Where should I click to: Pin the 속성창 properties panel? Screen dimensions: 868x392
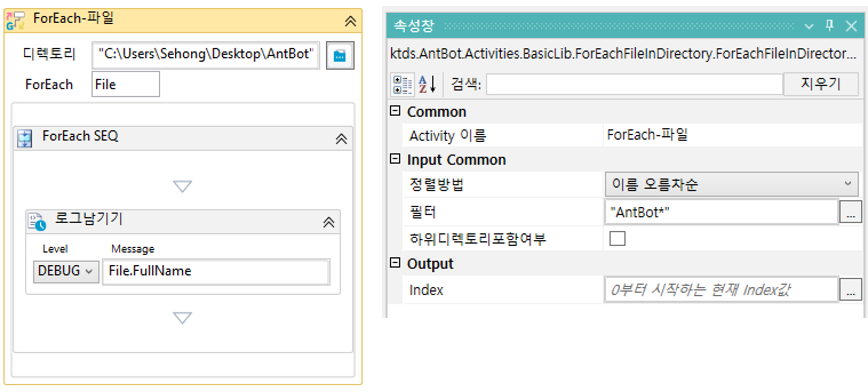pyautogui.click(x=830, y=25)
